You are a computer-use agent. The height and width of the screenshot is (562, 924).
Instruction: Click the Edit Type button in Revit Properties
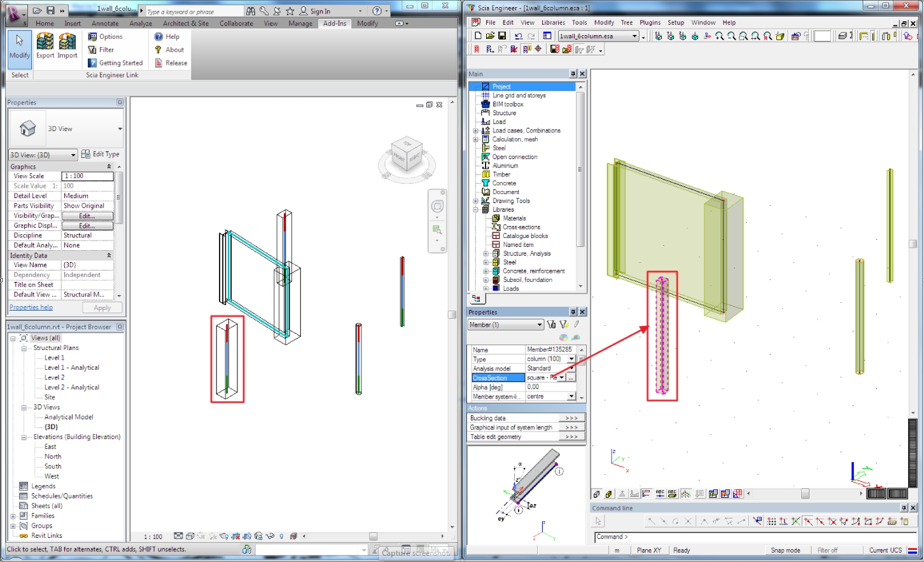[101, 154]
